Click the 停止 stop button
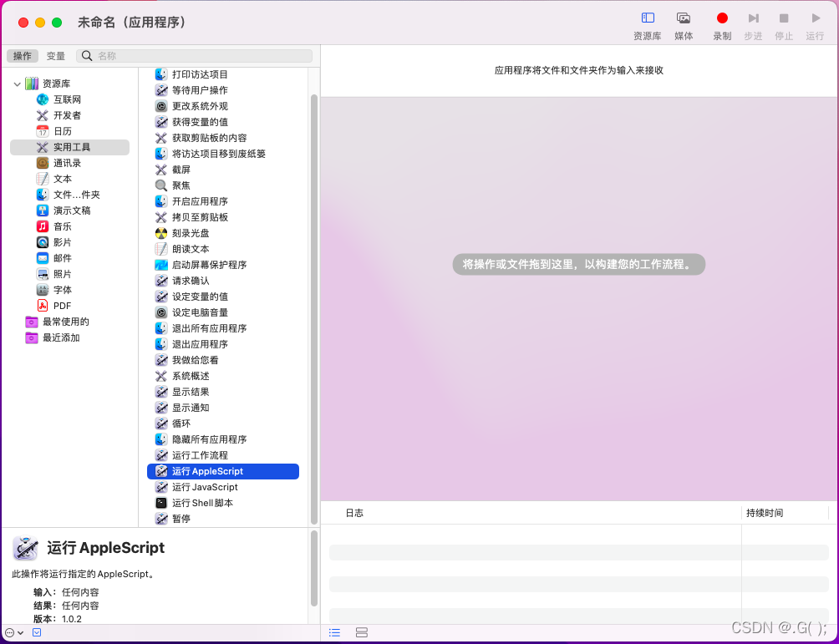The image size is (839, 644). [x=784, y=26]
